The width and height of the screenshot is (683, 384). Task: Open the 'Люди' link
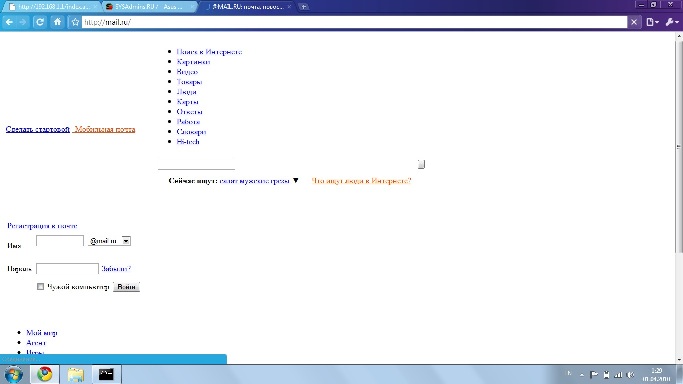pyautogui.click(x=186, y=92)
